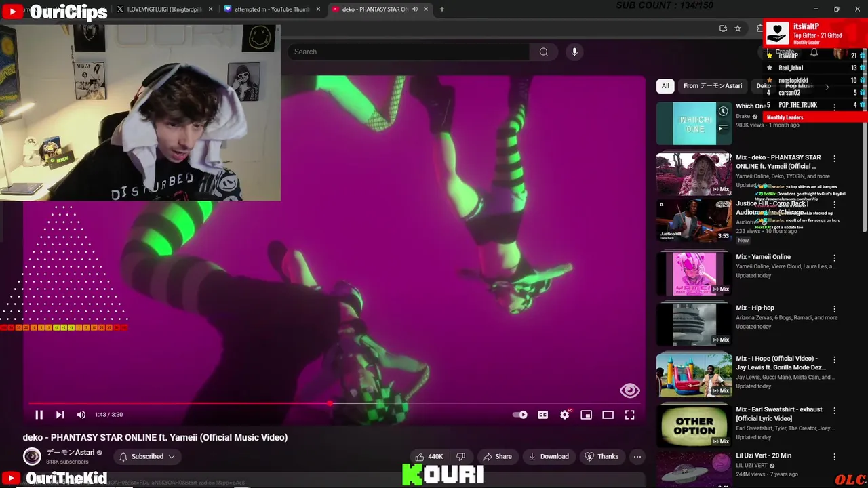Open the Justice Hill - Come Back thumbnail
This screenshot has height=488, width=868.
click(x=694, y=220)
